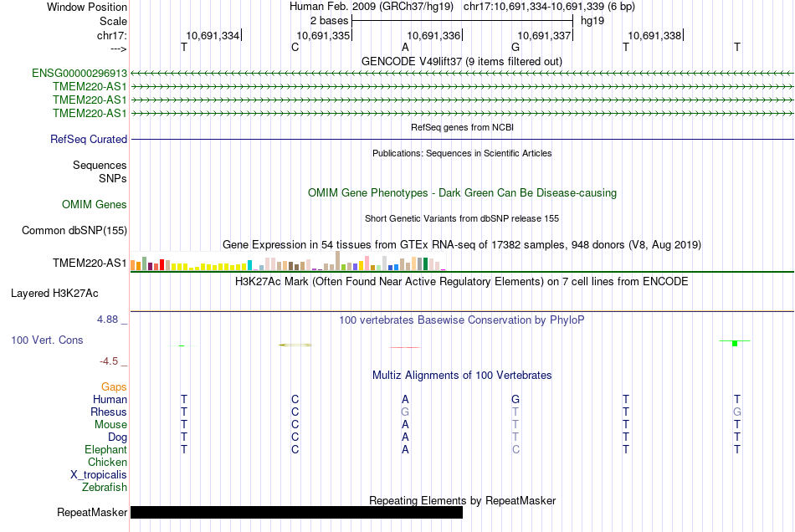Click the 100 Vert. Cons track label
795x532 pixels.
click(47, 340)
